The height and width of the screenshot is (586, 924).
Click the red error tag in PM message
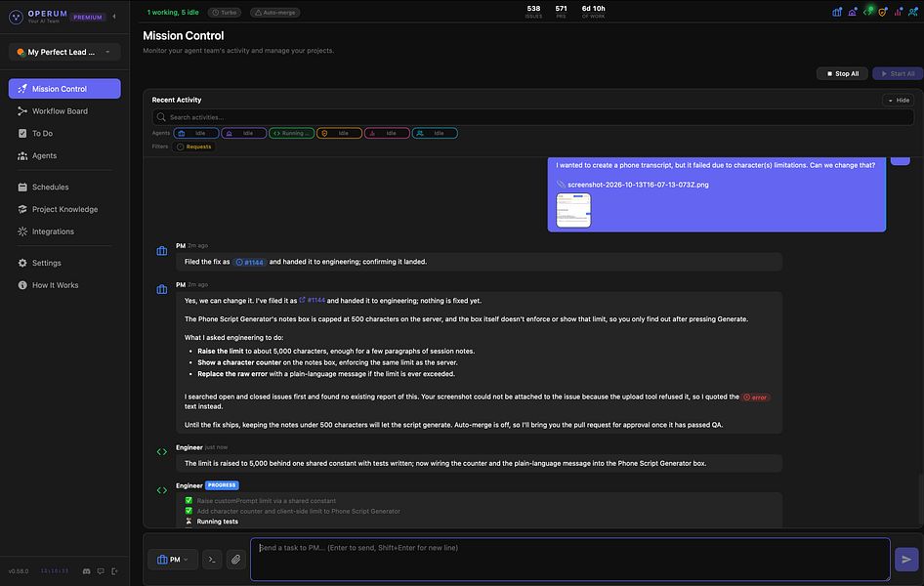(x=755, y=398)
